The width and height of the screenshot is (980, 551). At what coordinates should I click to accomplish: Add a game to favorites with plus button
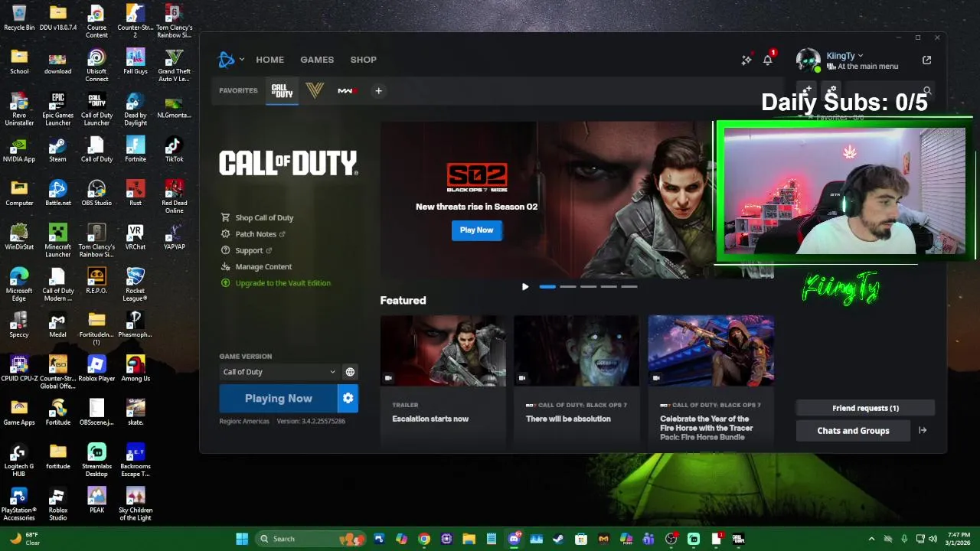[x=378, y=91]
